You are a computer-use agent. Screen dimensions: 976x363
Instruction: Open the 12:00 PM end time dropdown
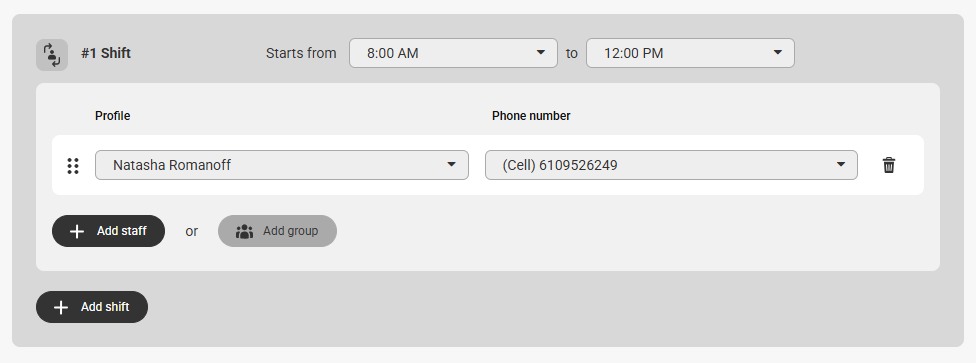click(x=690, y=53)
